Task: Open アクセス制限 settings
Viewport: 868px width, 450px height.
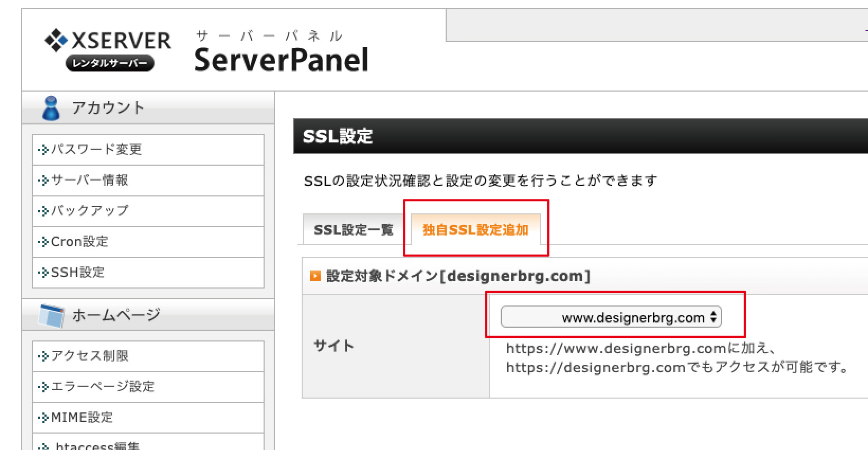Action: click(x=89, y=356)
